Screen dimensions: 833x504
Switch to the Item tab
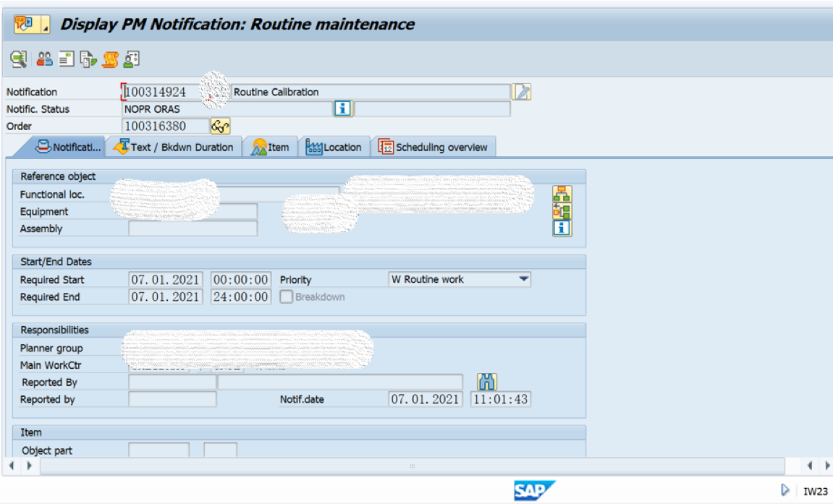pyautogui.click(x=271, y=148)
